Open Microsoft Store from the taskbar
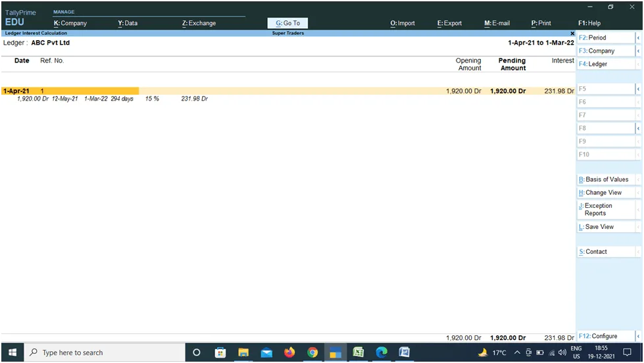The height and width of the screenshot is (363, 644). (220, 352)
